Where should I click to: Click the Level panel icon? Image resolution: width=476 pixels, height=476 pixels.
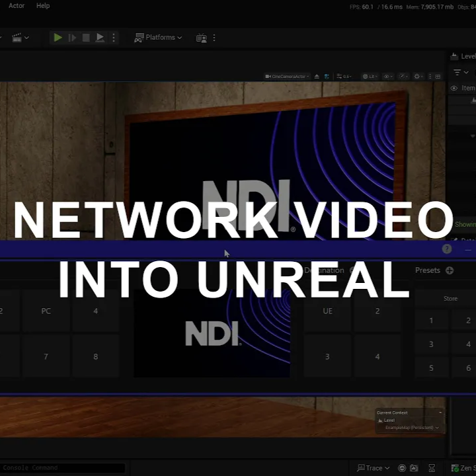tap(454, 56)
